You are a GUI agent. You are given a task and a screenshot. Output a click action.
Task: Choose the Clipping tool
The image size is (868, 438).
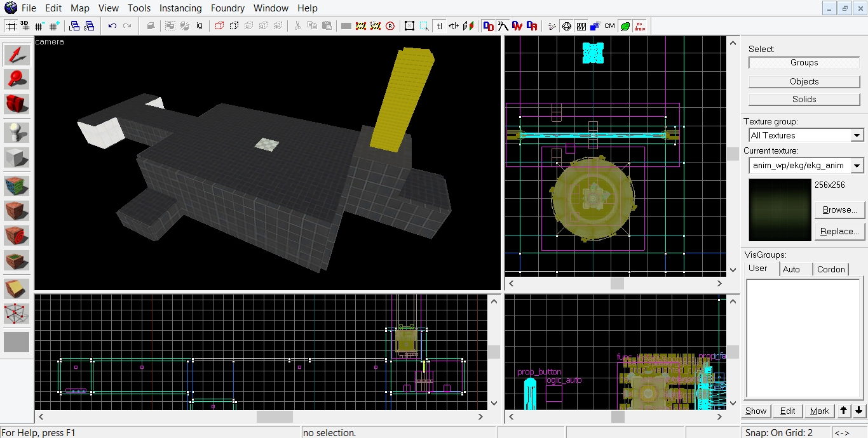17,289
